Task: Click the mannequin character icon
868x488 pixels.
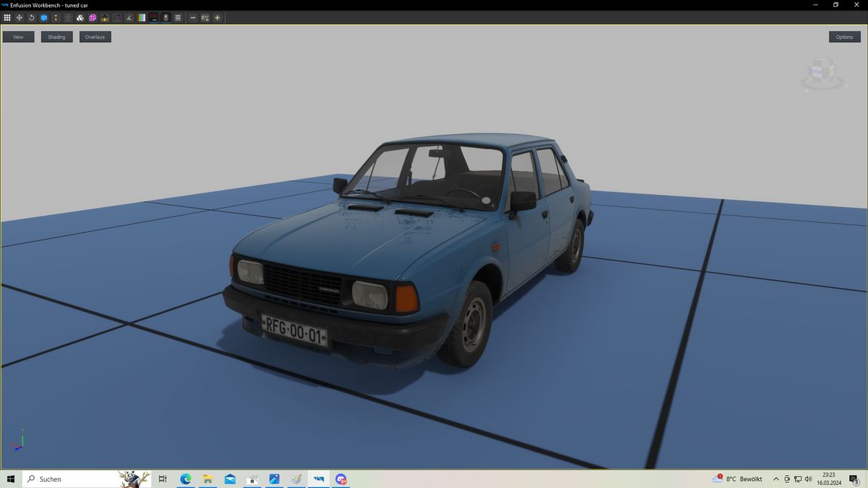Action: coord(68,17)
